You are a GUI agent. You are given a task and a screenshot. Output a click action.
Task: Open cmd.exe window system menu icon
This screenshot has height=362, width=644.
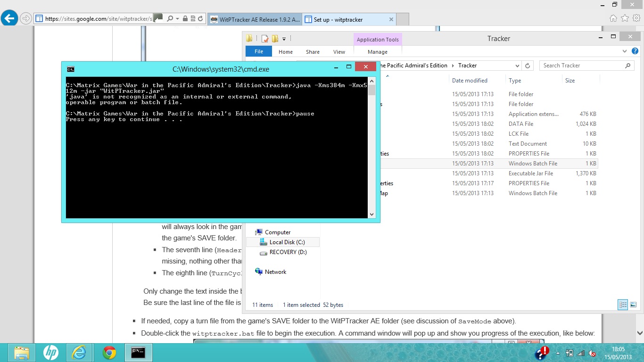(70, 69)
